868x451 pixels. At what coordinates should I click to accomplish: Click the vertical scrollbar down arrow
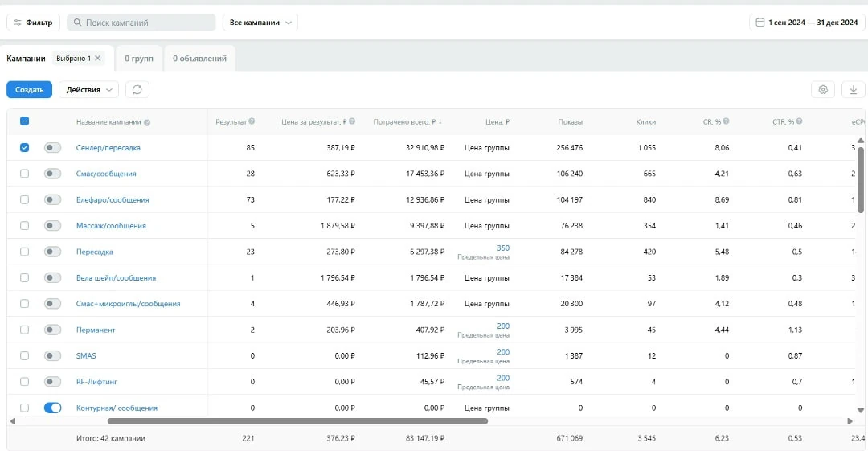(x=860, y=411)
